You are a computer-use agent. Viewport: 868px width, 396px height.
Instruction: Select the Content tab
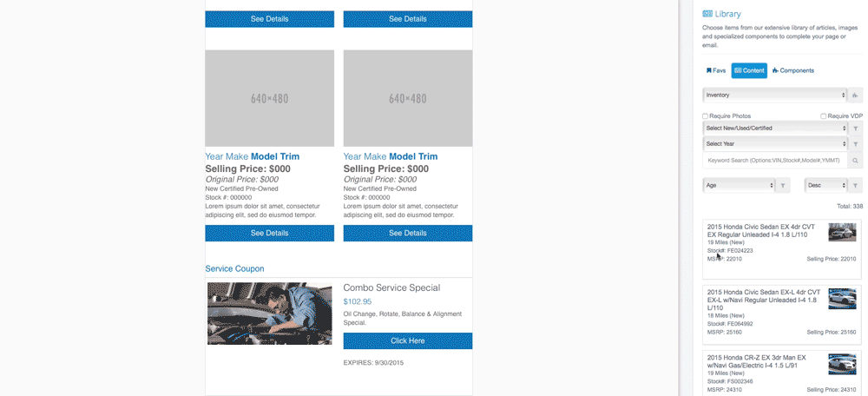point(749,70)
